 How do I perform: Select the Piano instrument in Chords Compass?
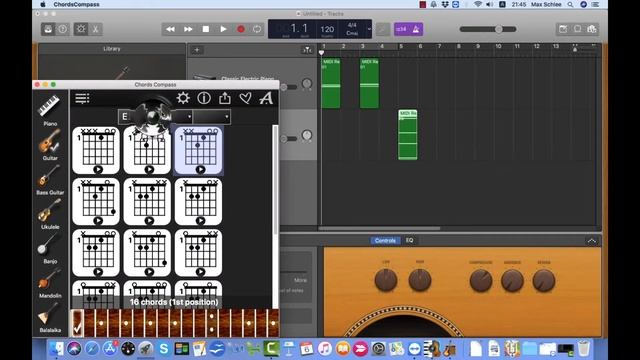point(49,109)
